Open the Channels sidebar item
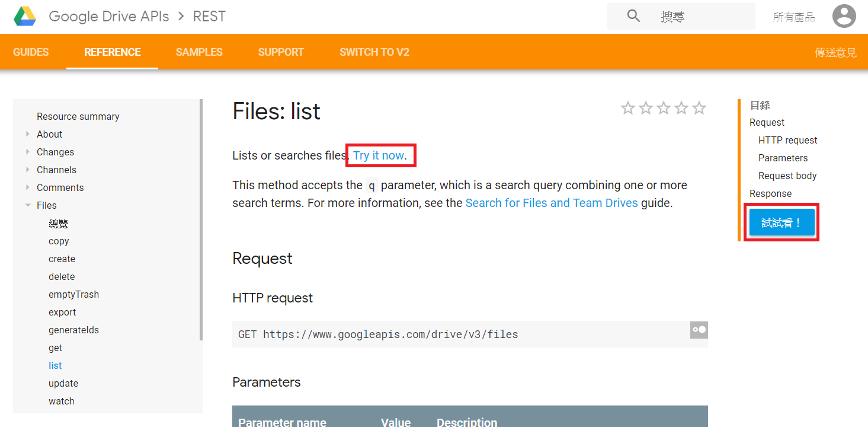Screen dimensions: 868x427 coord(56,170)
